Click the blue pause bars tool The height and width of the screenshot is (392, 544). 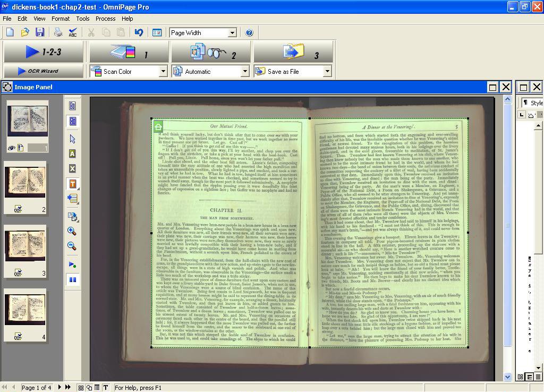(72, 279)
